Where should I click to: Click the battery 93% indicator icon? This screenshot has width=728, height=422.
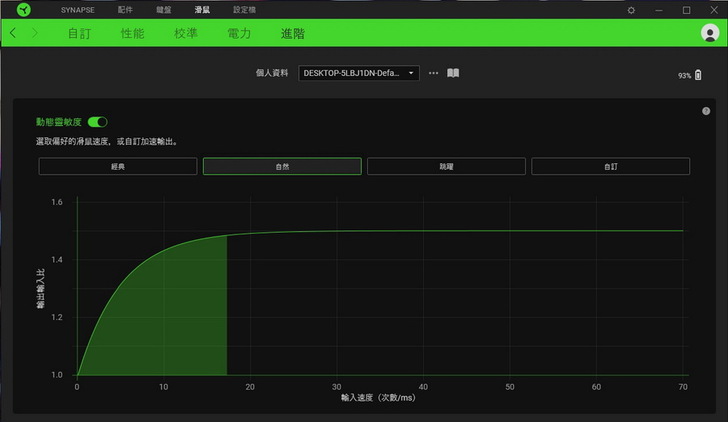[698, 75]
